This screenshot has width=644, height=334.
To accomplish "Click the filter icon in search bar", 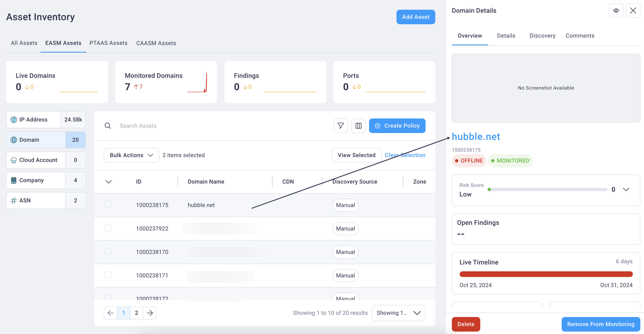I will click(340, 125).
